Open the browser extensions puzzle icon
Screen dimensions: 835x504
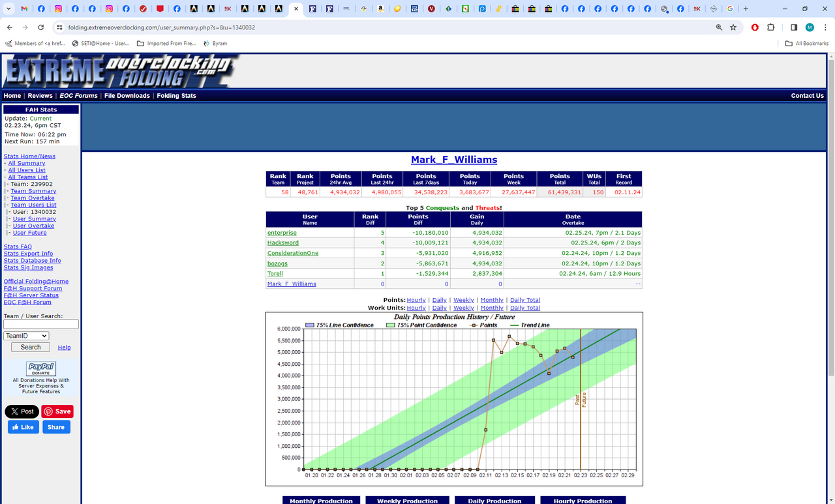(x=771, y=27)
